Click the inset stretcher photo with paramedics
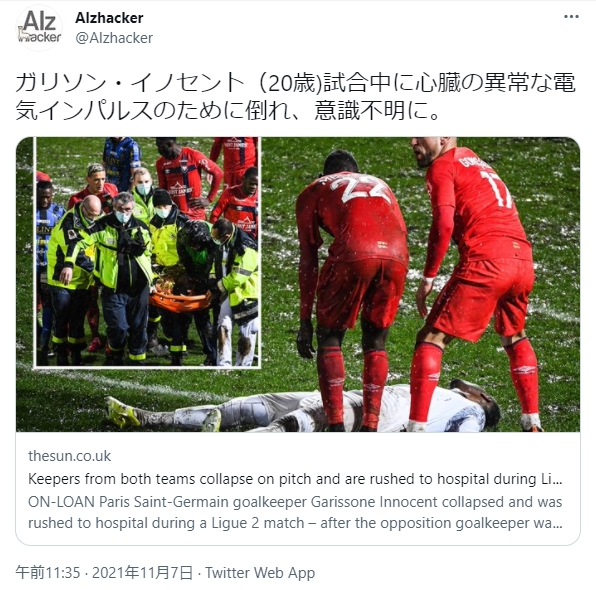The width and height of the screenshot is (596, 590). pos(147,252)
